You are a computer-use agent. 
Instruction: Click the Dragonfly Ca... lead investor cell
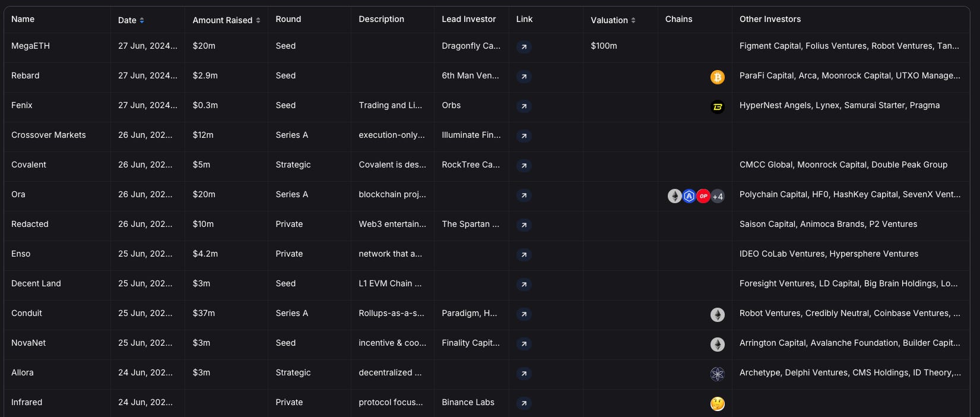click(471, 46)
